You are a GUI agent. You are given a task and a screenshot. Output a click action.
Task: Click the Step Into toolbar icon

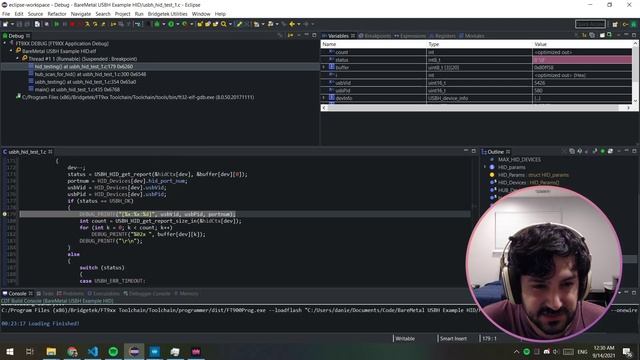pyautogui.click(x=87, y=24)
